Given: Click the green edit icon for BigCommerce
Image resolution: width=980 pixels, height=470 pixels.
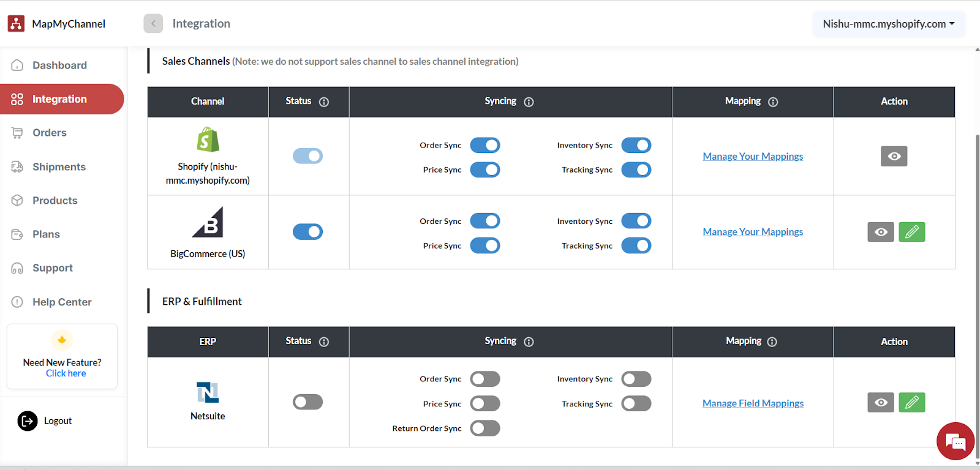Looking at the screenshot, I should pyautogui.click(x=911, y=232).
